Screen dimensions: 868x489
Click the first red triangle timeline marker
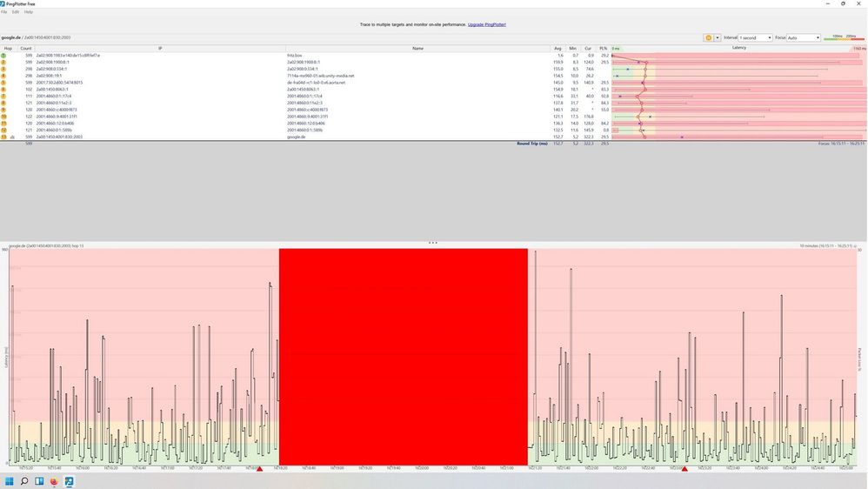coord(260,469)
